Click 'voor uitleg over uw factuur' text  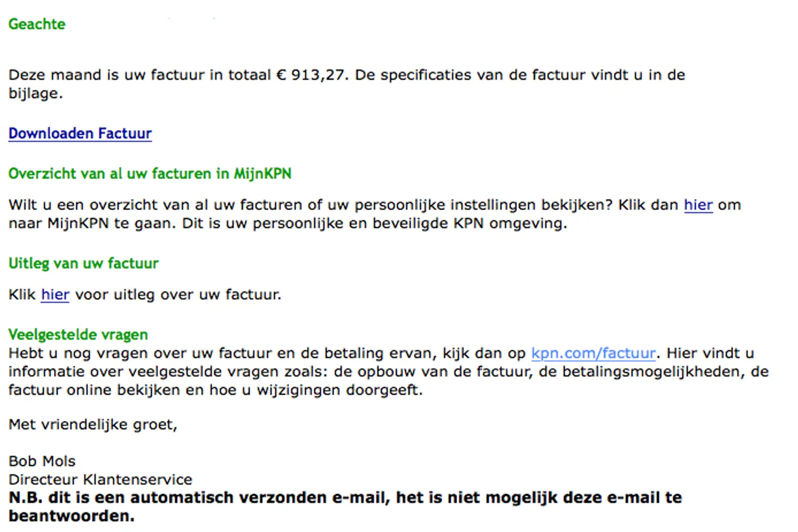click(x=178, y=295)
